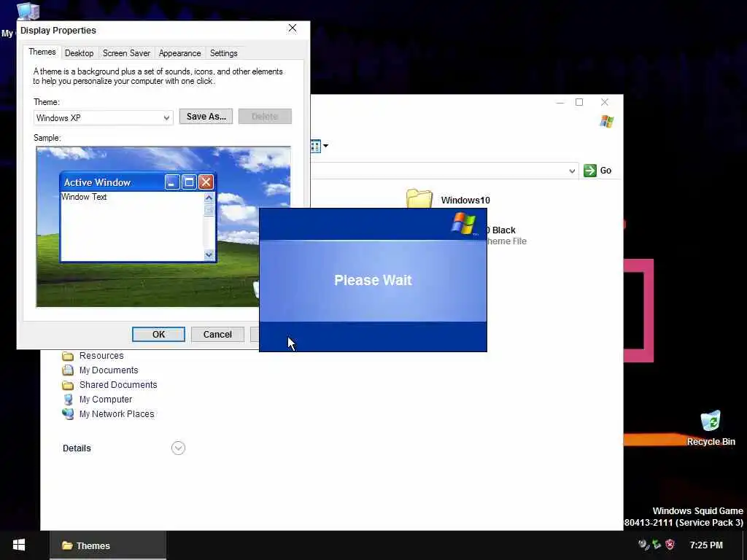
Task: Click the red security shield tray icon
Action: (670, 545)
